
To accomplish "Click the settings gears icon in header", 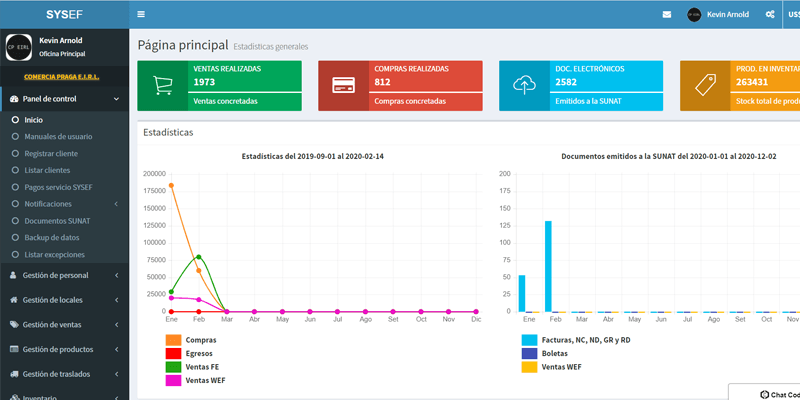I will point(770,15).
